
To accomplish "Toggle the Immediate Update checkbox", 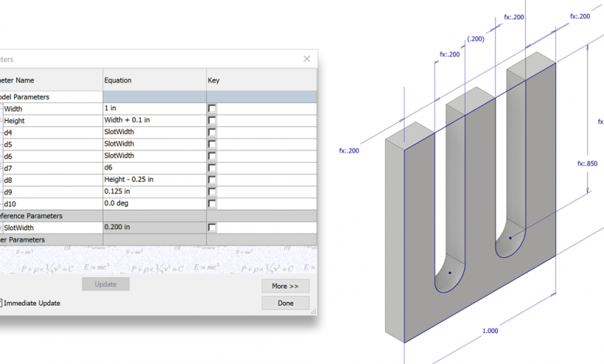I will [x=2, y=303].
